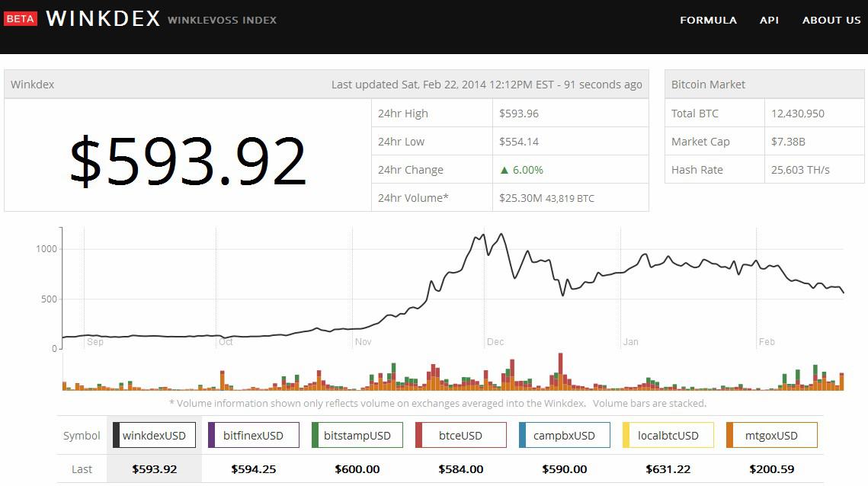Click the Feb marker on chart
Screen dimensions: 868x486
click(767, 341)
